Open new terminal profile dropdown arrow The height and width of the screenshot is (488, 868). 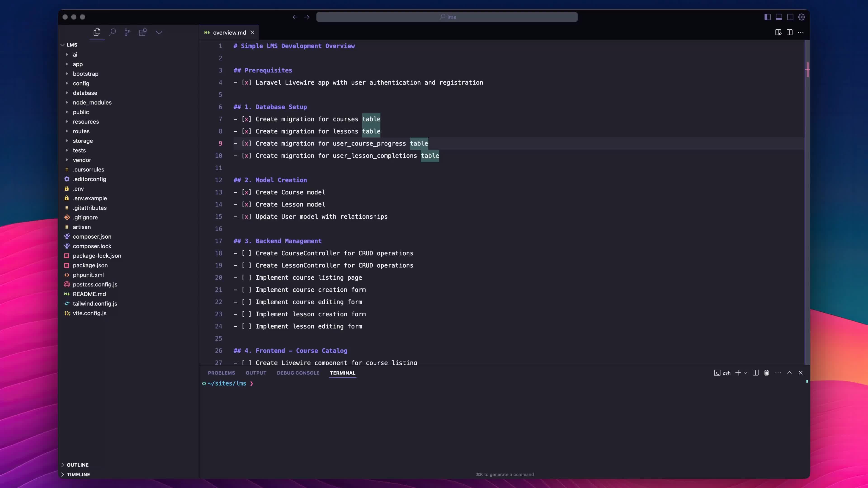(745, 373)
